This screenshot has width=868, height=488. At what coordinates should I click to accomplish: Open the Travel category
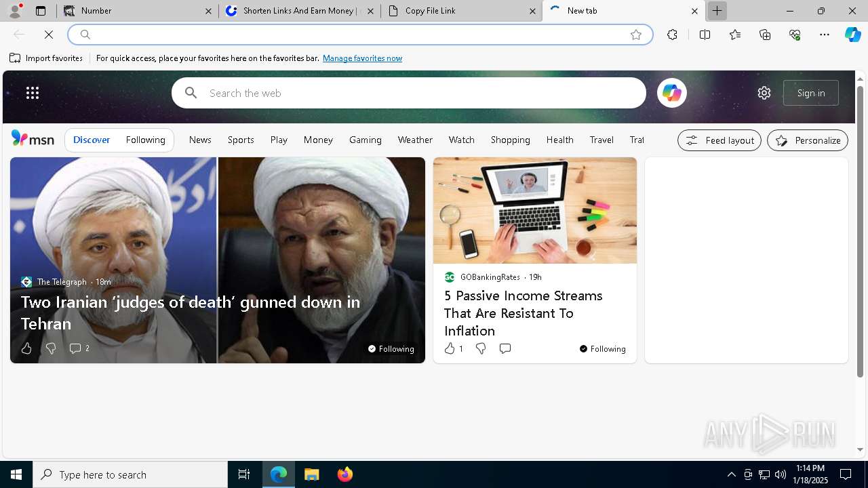click(601, 140)
